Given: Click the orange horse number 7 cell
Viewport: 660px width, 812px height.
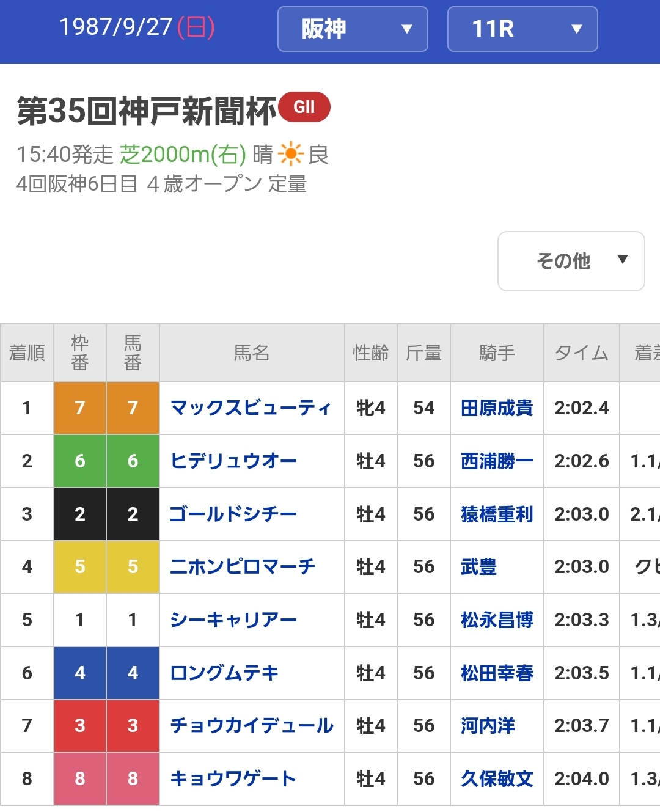Looking at the screenshot, I should point(133,408).
